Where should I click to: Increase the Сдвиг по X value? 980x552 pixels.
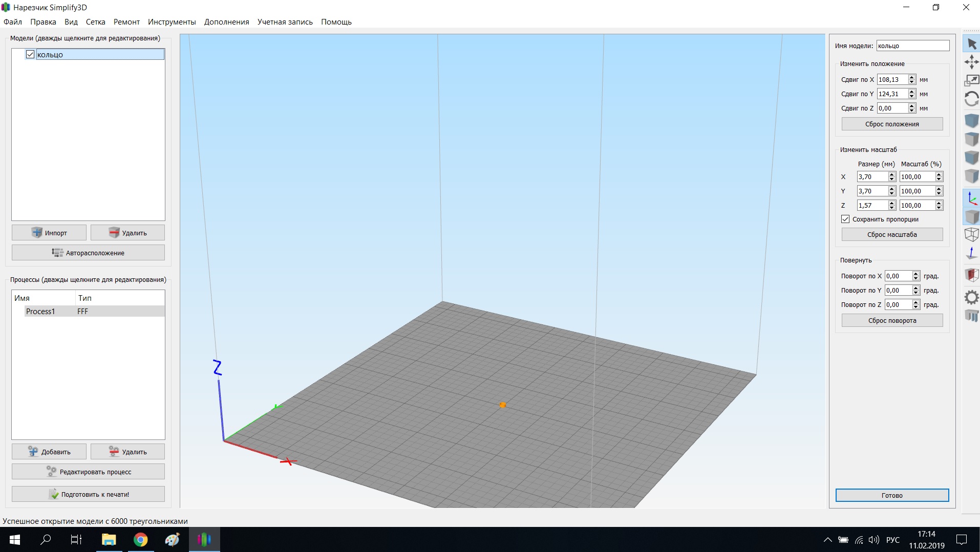[912, 77]
